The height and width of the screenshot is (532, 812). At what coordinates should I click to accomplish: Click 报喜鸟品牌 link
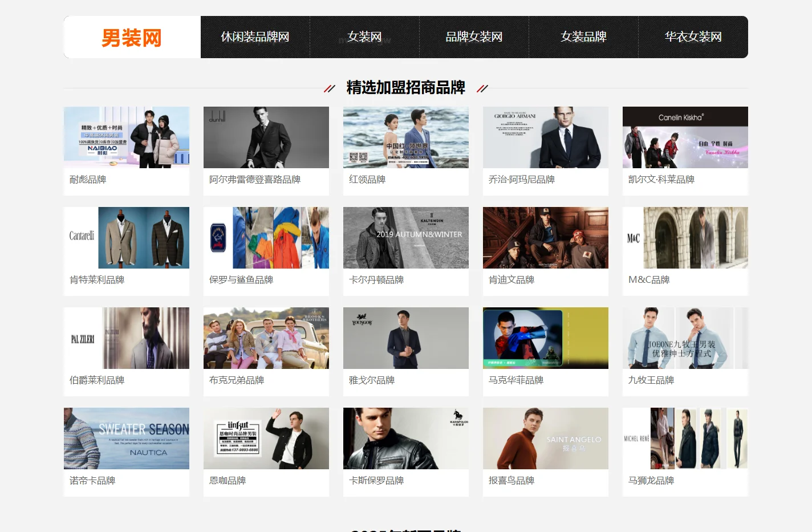point(511,481)
